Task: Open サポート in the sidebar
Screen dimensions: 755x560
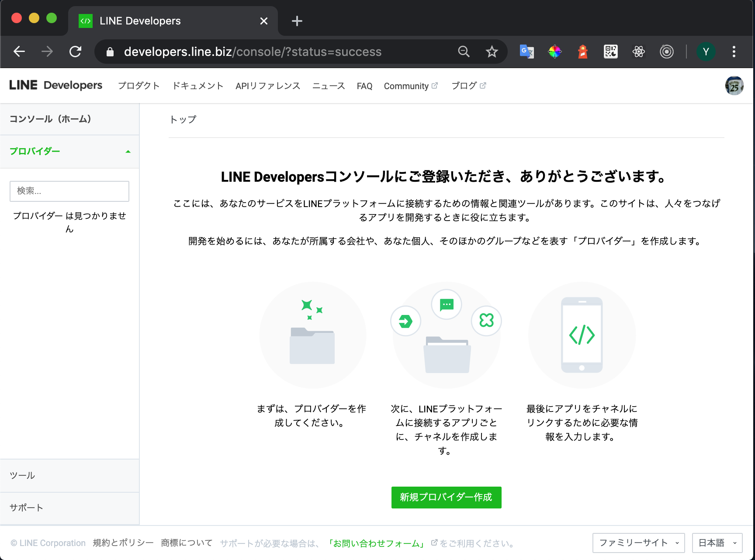Action: [x=69, y=508]
